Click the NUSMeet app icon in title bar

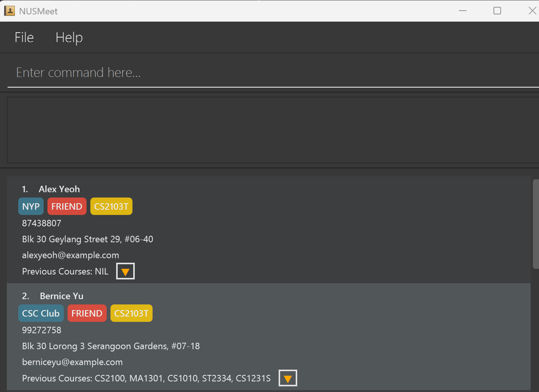pos(9,11)
